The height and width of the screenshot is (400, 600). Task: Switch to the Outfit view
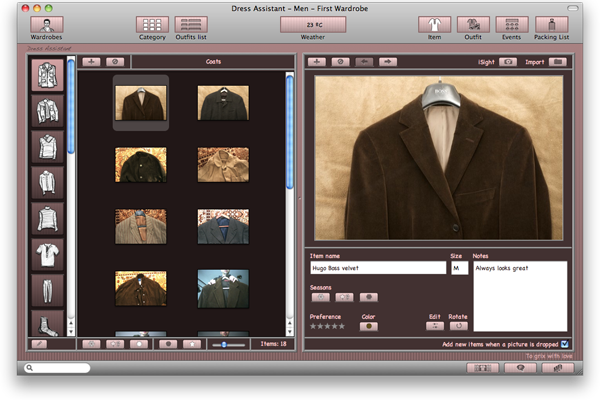click(472, 24)
